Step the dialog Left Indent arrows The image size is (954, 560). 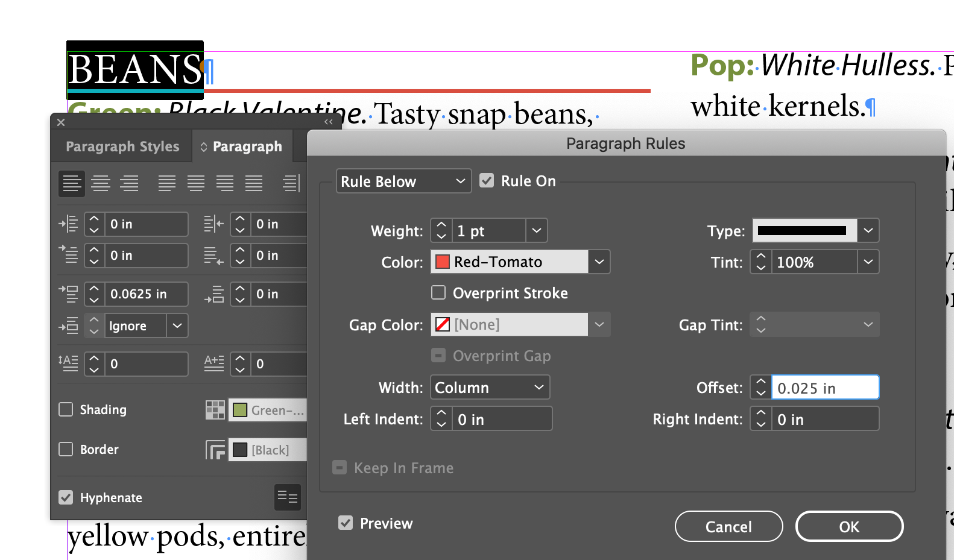tap(441, 418)
